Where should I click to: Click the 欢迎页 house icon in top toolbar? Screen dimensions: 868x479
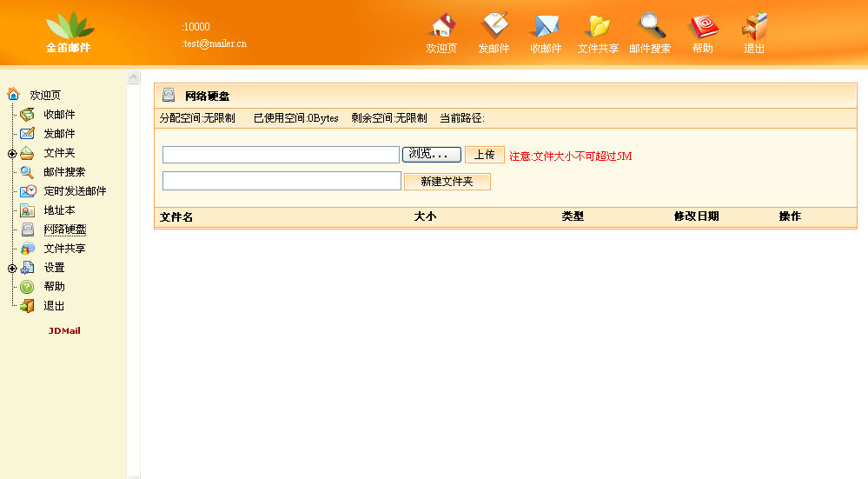click(x=442, y=26)
